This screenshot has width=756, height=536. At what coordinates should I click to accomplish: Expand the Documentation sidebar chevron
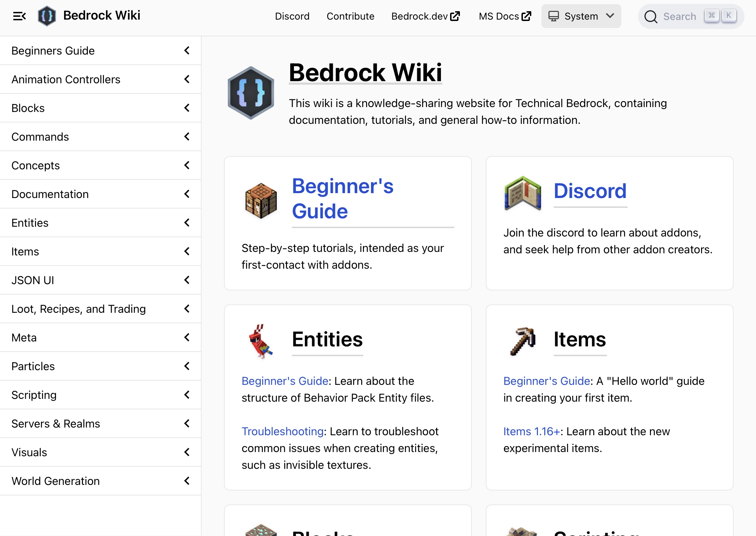(187, 194)
